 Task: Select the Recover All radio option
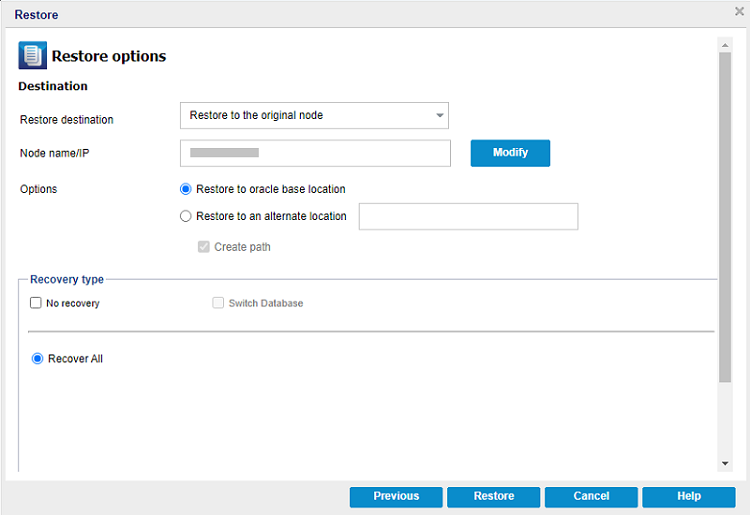point(38,359)
